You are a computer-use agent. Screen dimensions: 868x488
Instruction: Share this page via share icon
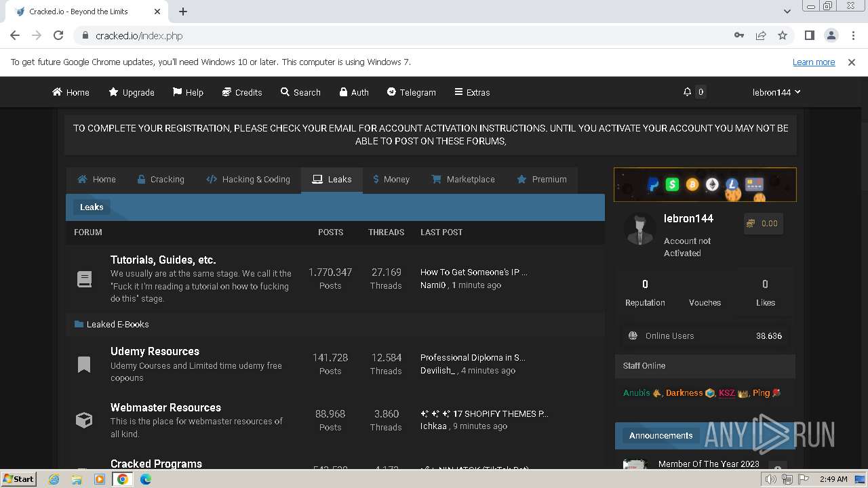point(761,35)
